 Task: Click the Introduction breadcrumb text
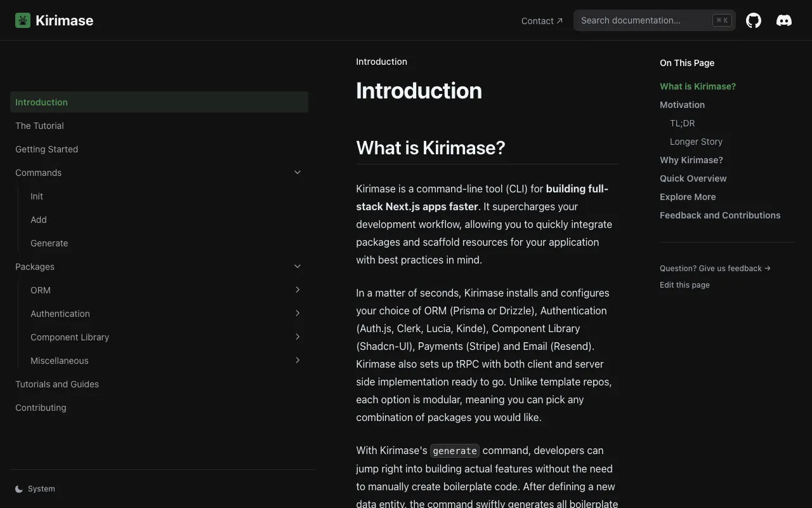click(x=381, y=62)
